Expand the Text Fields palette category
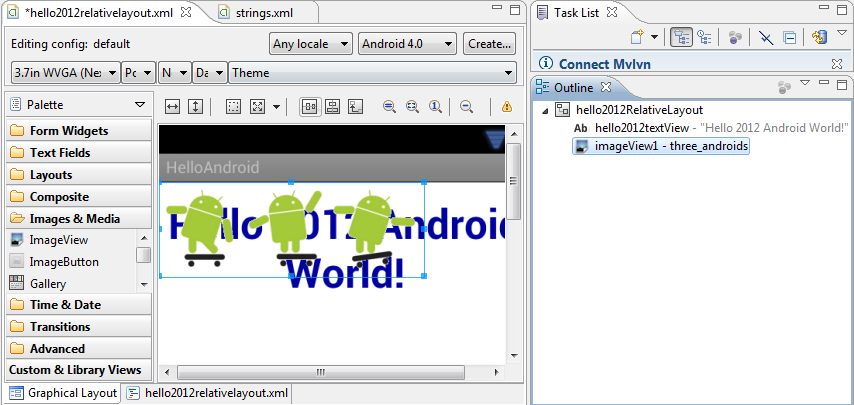The height and width of the screenshot is (405, 854). click(x=79, y=152)
